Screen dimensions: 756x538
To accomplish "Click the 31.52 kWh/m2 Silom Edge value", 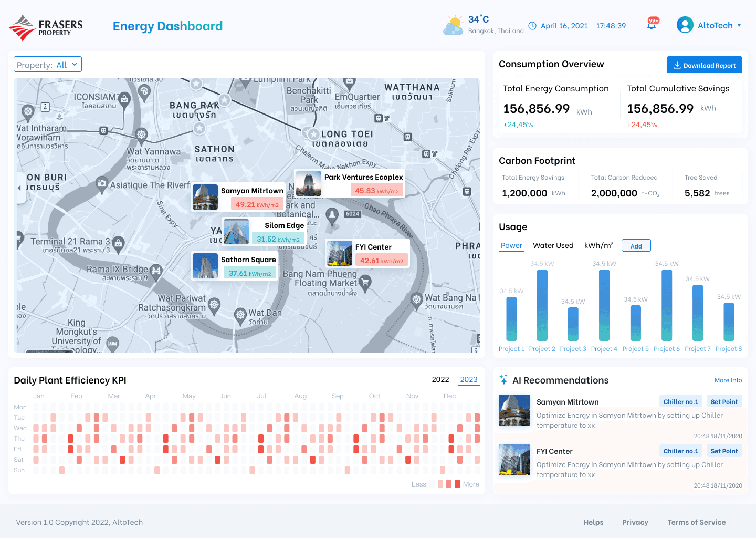I will point(278,239).
